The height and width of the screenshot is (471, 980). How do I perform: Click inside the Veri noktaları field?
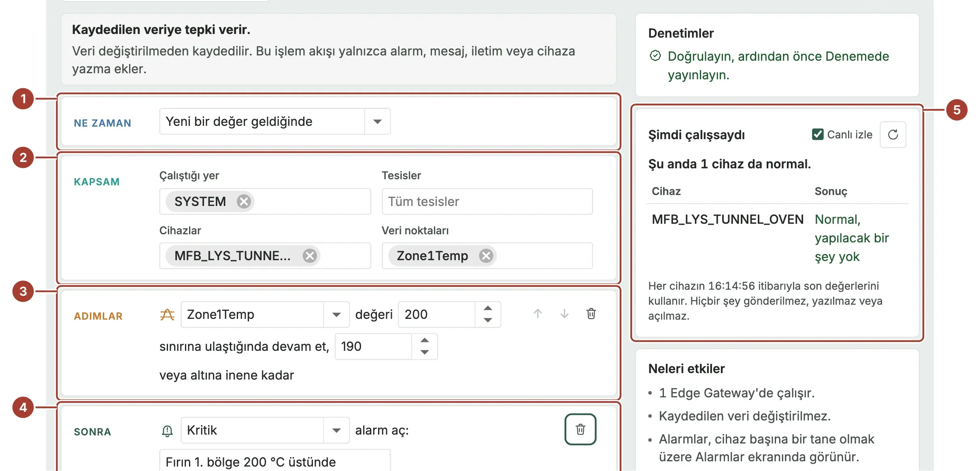coord(487,256)
